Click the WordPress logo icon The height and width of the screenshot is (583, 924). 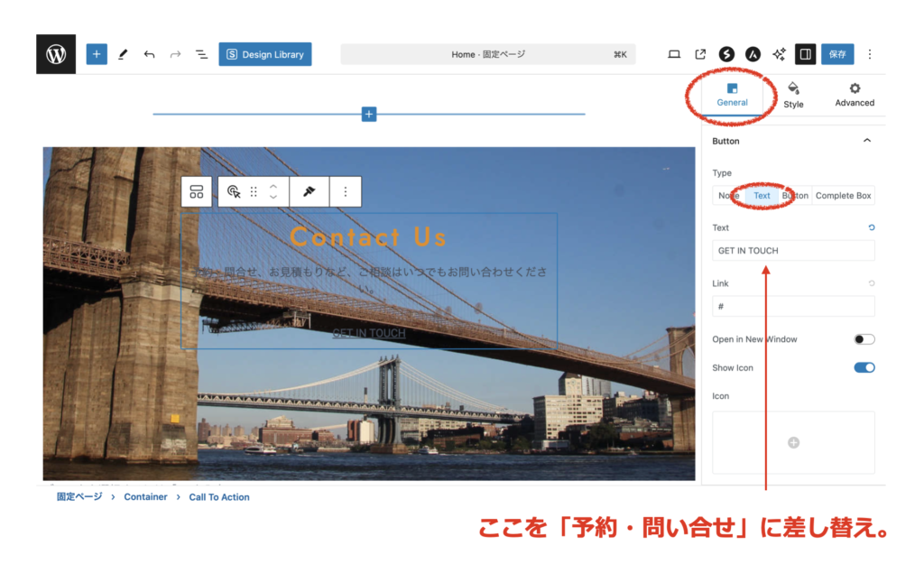[56, 54]
